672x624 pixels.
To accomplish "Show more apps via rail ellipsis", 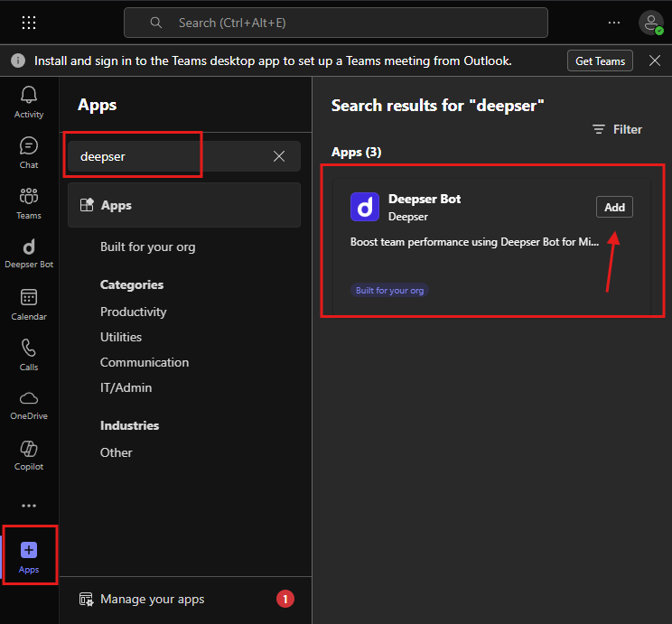I will click(x=29, y=506).
